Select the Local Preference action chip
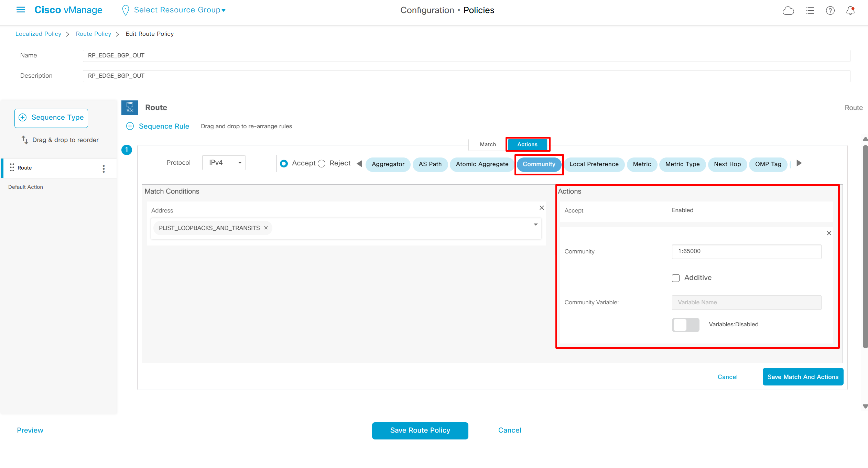 (x=594, y=164)
